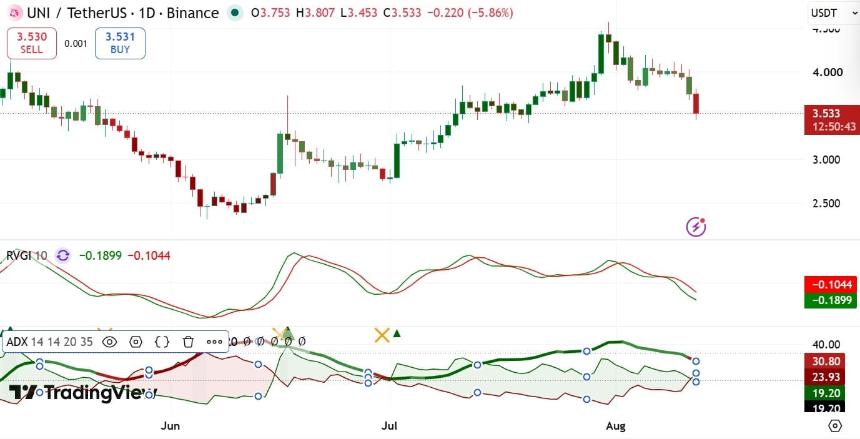Viewport: 860px width, 439px height.
Task: Open ADX indicator settings
Action: (x=135, y=342)
